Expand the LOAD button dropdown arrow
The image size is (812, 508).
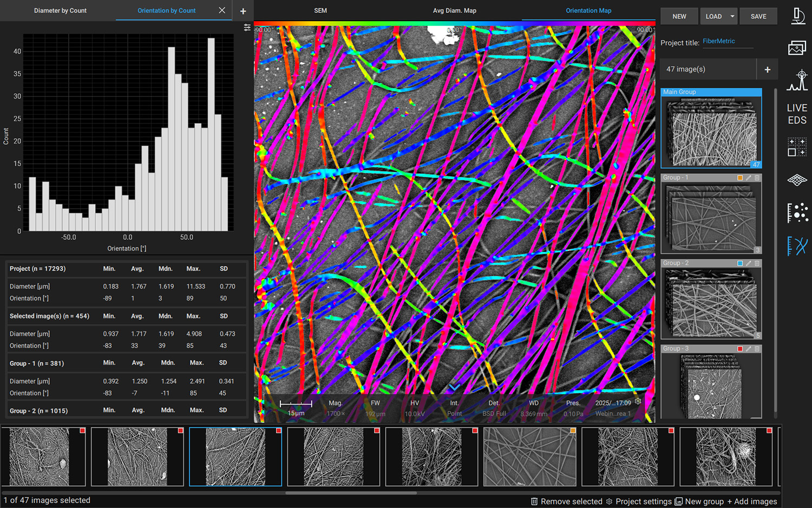coord(732,16)
